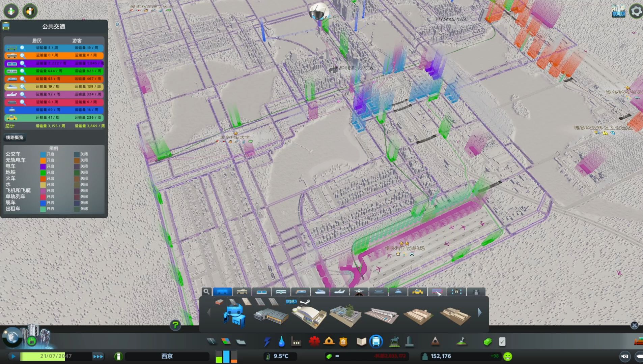Click the magnifier in the green metro row
Image resolution: width=643 pixels, height=364 pixels.
23,71
